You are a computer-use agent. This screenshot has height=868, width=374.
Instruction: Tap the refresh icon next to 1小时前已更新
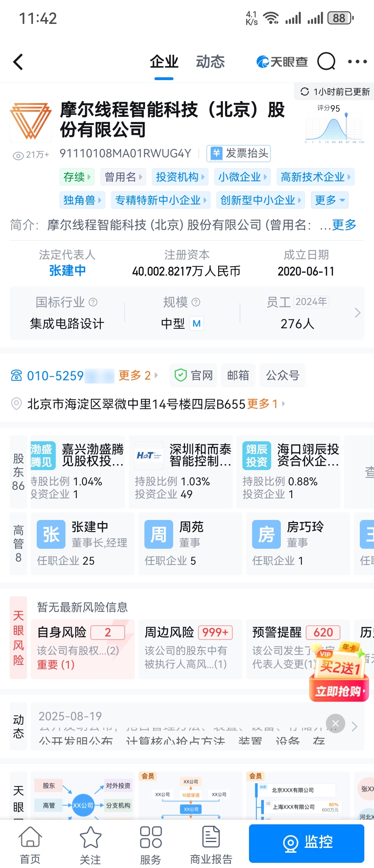[305, 92]
